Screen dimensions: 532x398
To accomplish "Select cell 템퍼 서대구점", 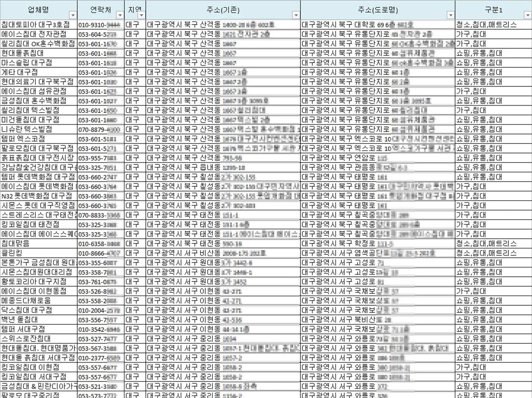I will pyautogui.click(x=39, y=330).
